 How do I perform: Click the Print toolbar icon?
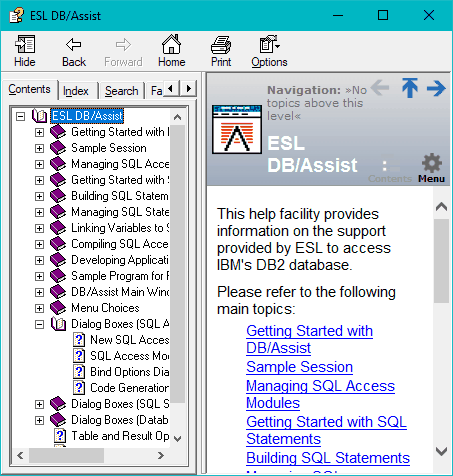221,45
